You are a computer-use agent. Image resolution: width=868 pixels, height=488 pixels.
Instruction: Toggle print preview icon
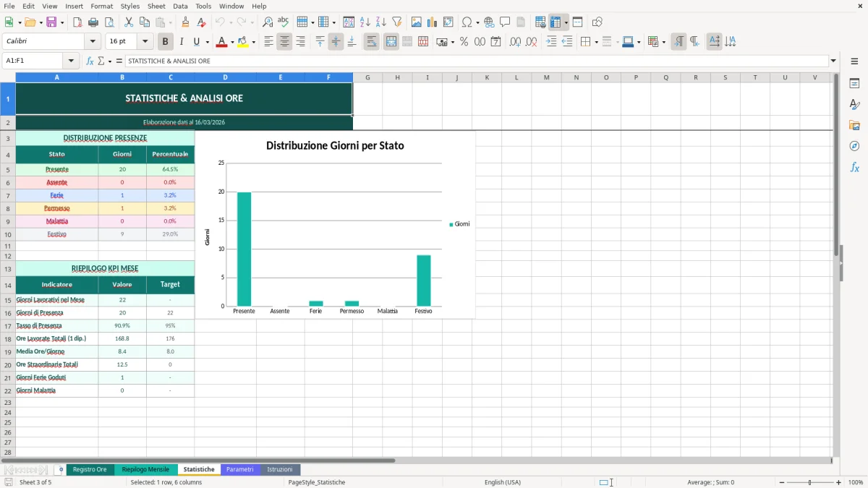pos(109,22)
